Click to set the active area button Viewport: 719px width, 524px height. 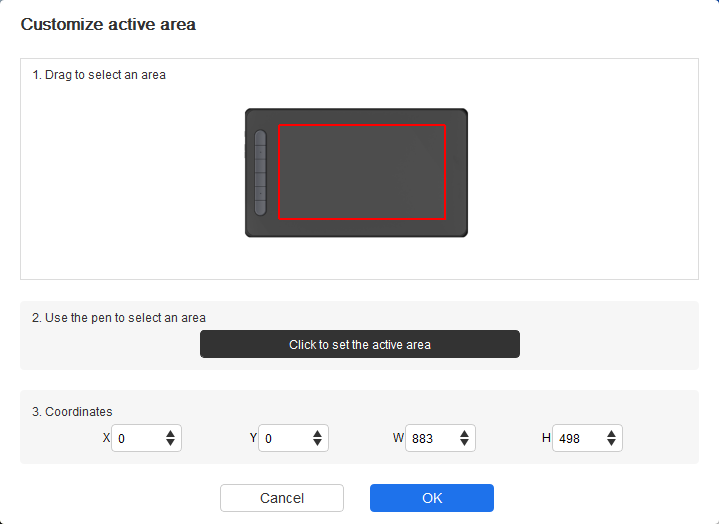360,344
